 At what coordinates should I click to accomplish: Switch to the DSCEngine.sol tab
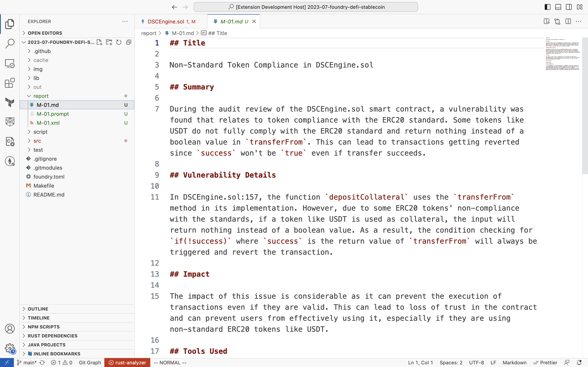[166, 22]
